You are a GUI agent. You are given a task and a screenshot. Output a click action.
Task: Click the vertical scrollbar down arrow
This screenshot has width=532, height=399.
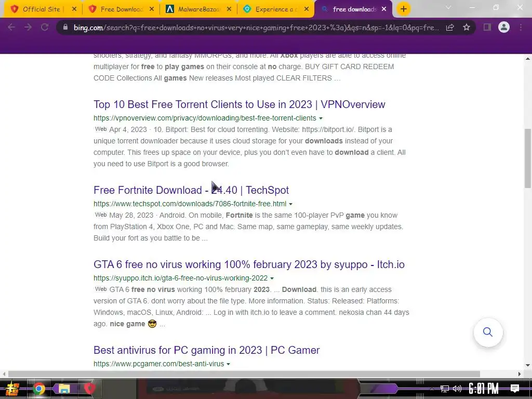click(x=528, y=365)
